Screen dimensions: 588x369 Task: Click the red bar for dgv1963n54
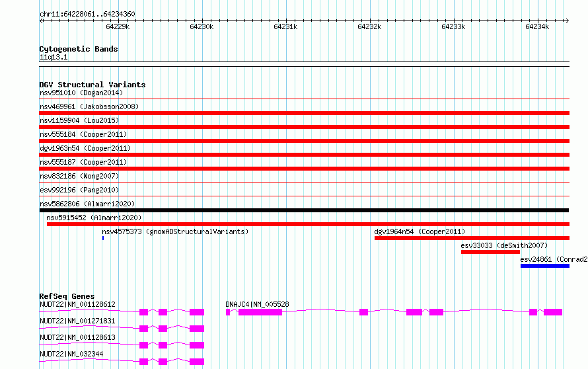click(x=304, y=155)
